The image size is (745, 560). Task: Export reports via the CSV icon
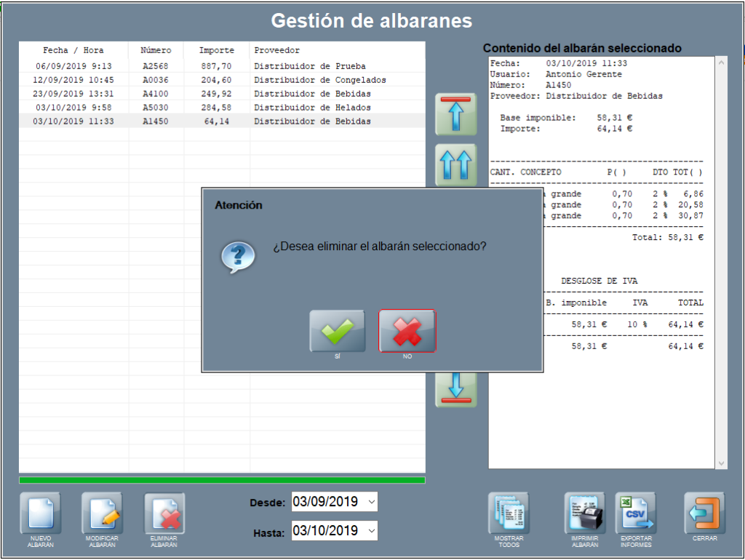636,513
